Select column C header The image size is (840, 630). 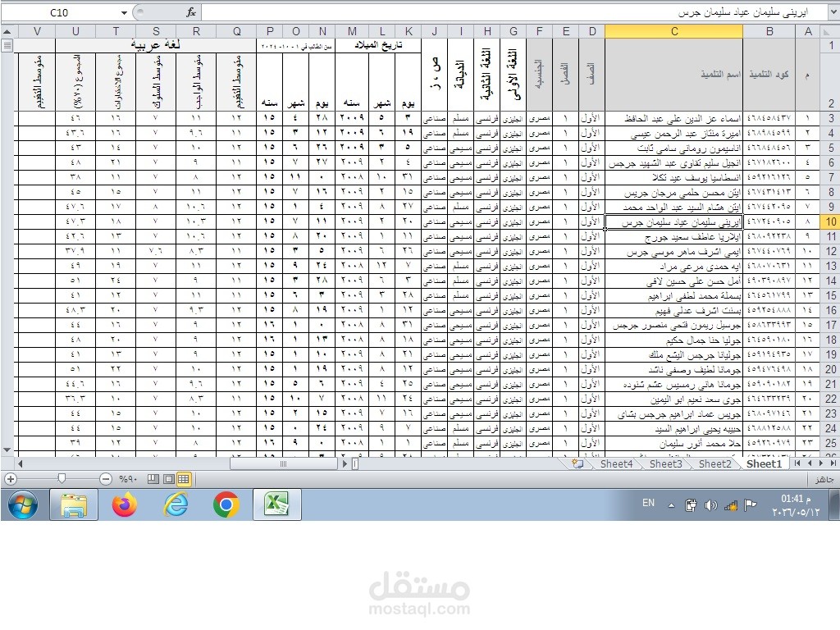pyautogui.click(x=674, y=31)
